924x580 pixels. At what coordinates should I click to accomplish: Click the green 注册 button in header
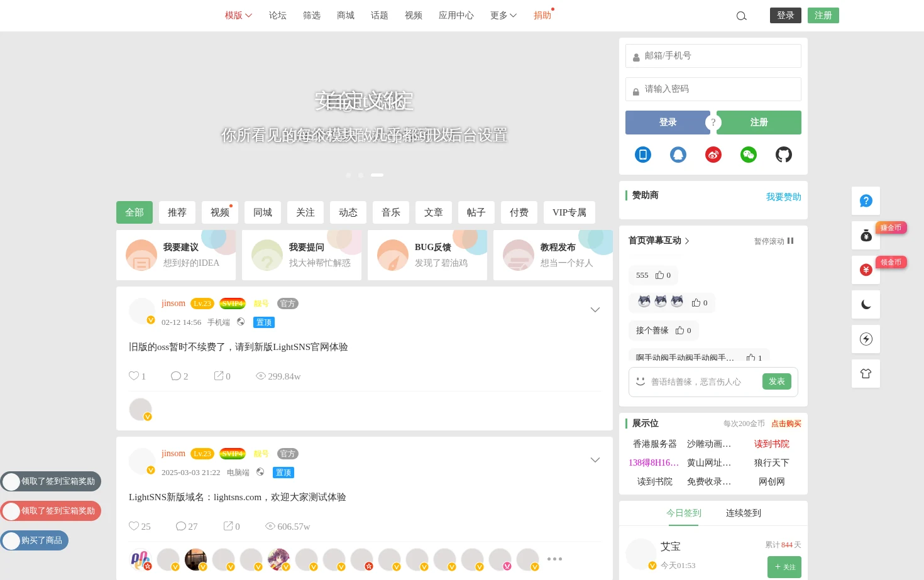[823, 16]
